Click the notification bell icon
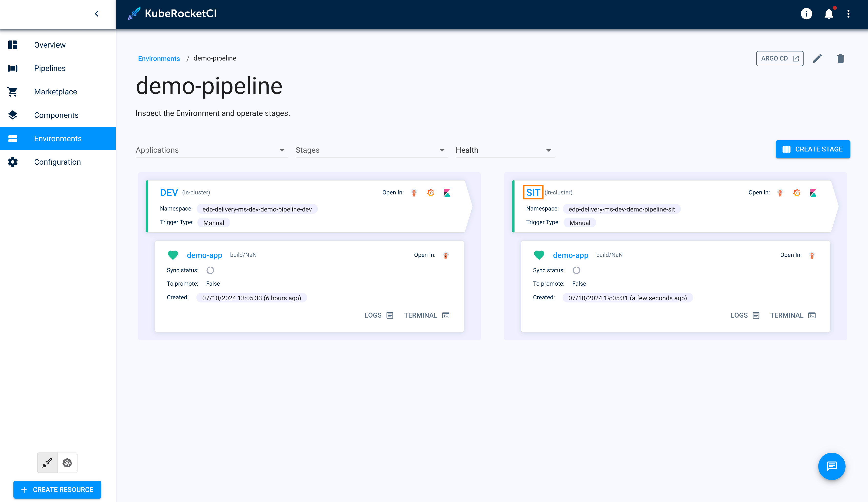Image resolution: width=868 pixels, height=502 pixels. 829,14
